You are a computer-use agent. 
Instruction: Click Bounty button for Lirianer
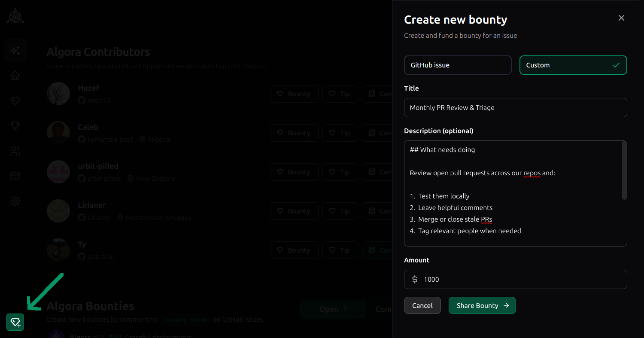pyautogui.click(x=294, y=211)
